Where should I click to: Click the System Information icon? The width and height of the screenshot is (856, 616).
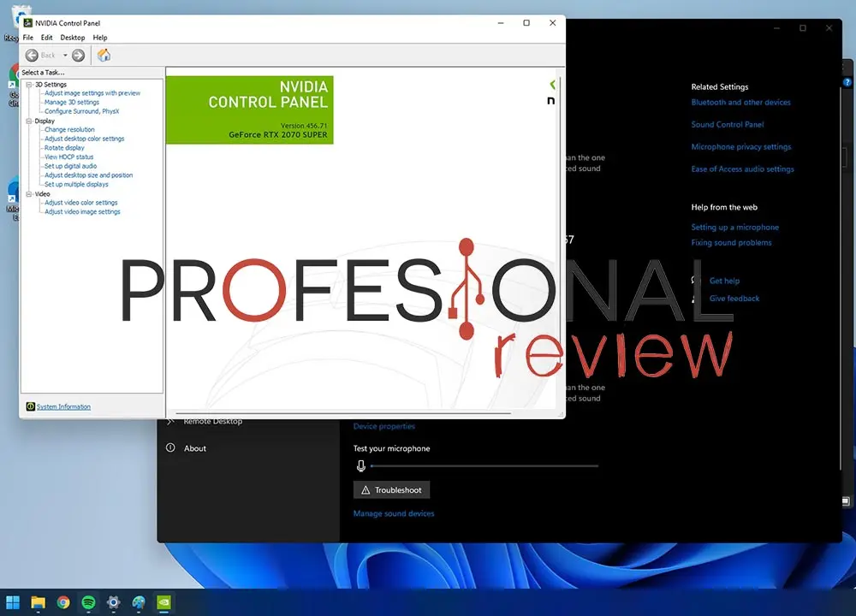[31, 406]
